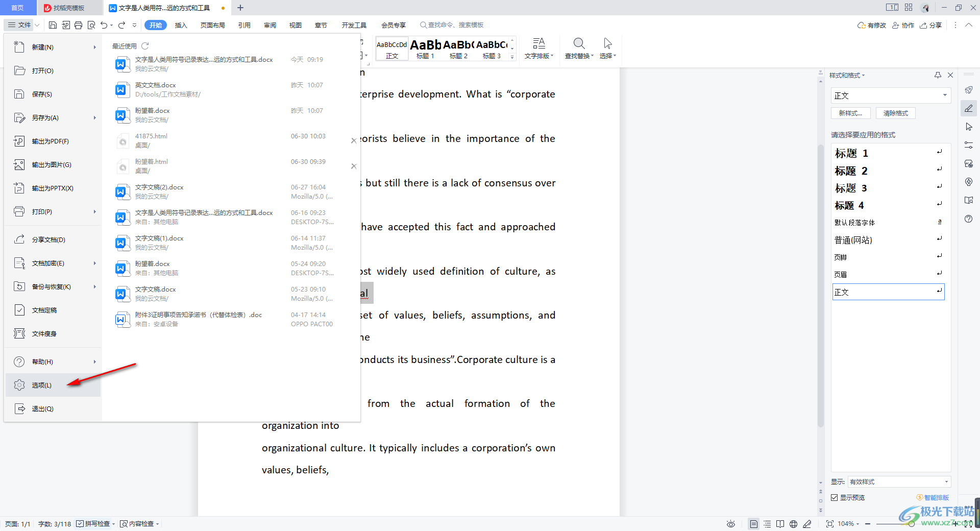Redo the last action
Viewport: 980px width, 531px height.
(121, 25)
